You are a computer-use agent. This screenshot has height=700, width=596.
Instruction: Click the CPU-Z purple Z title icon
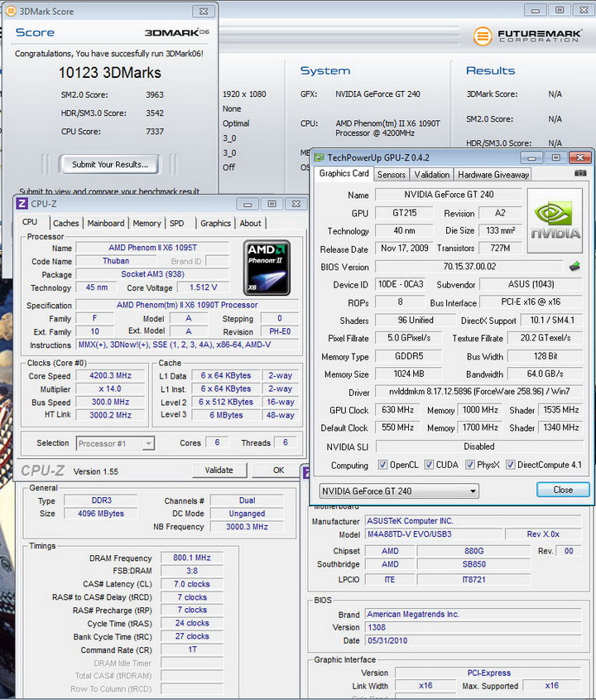pos(22,204)
